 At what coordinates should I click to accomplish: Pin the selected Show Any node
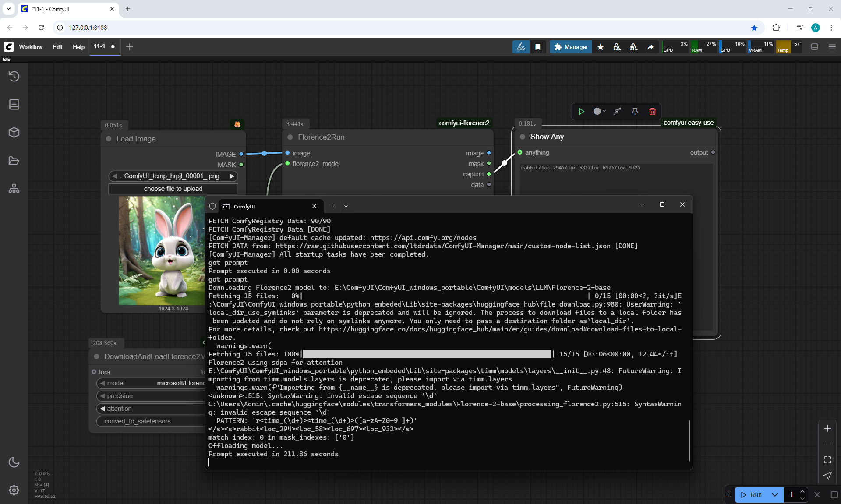[x=635, y=111]
